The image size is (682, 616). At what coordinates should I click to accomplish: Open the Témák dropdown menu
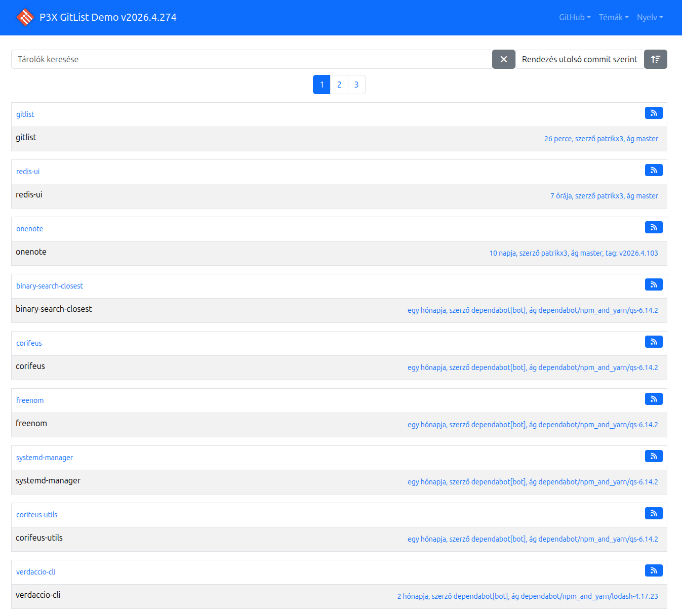[x=612, y=17]
